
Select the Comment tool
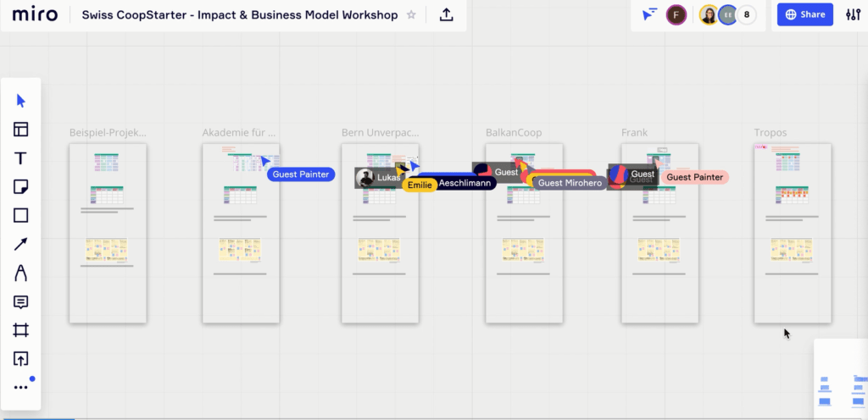point(21,302)
